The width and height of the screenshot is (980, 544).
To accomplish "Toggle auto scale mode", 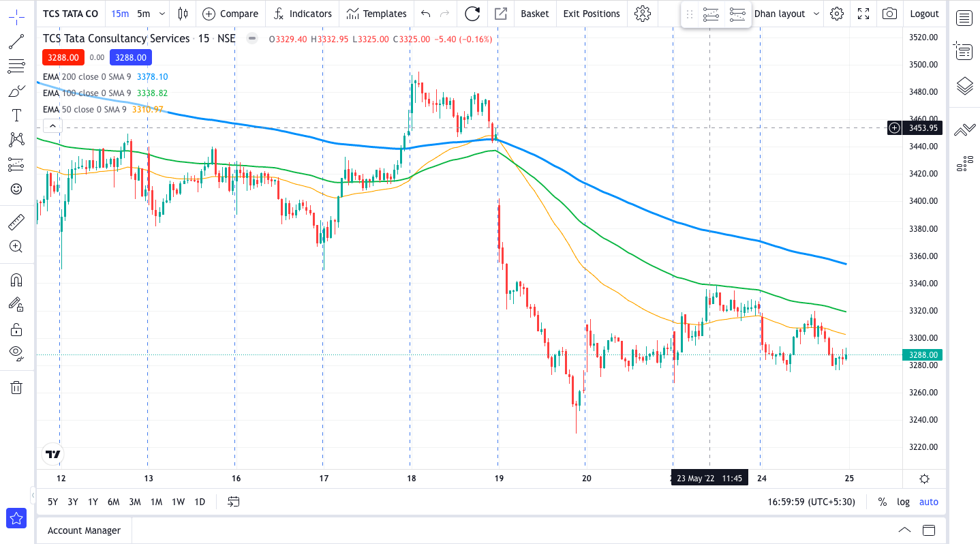I will point(928,502).
